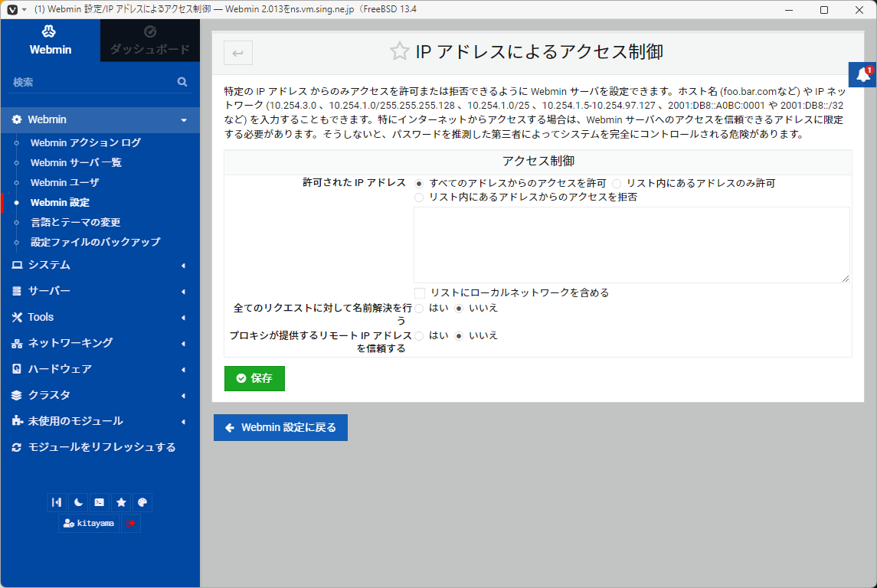Open the Vivaldi browser menu icon
The image size is (877, 588).
(12, 9)
